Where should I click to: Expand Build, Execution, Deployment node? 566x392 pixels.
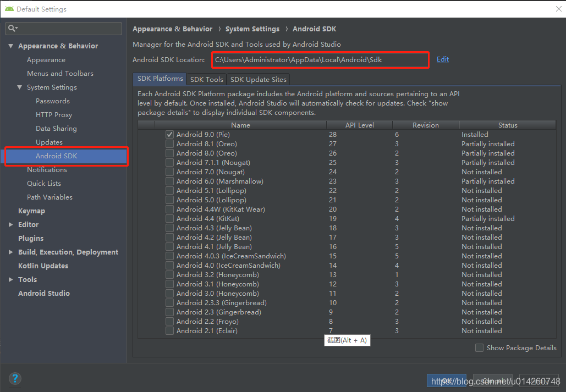tap(11, 252)
